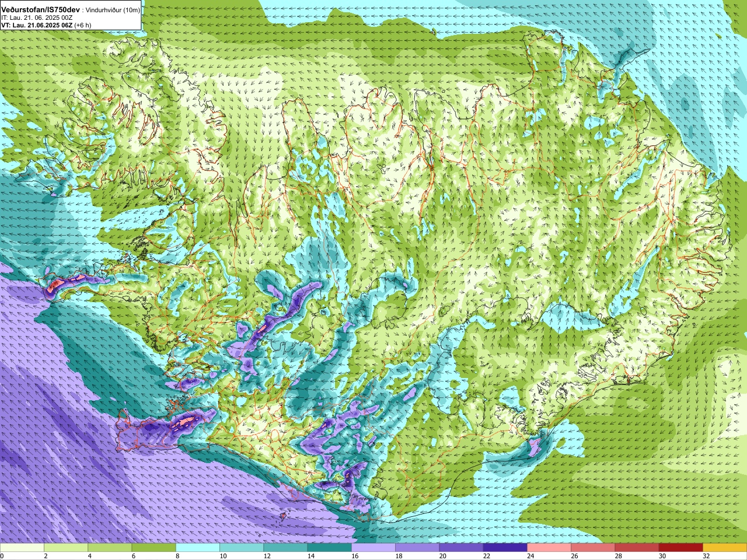Pick the 14–16 dark teal legend swatch
Viewport: 747px width, 560px height.
pyautogui.click(x=329, y=548)
